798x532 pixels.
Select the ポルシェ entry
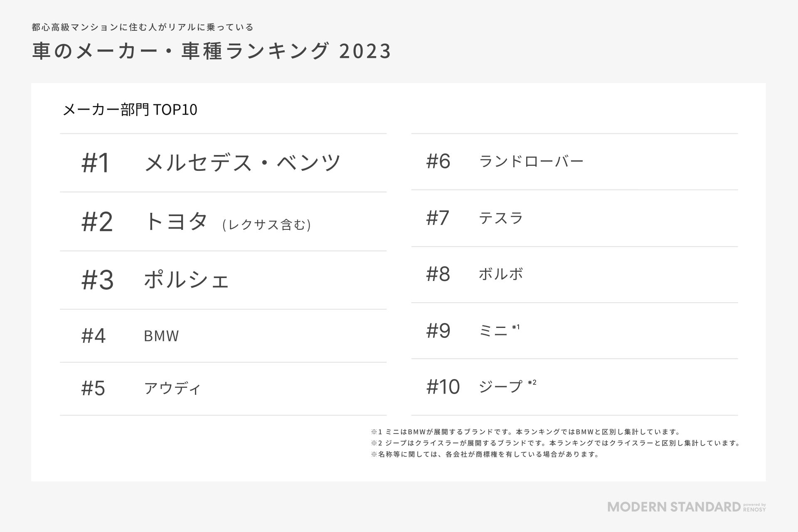point(187,280)
